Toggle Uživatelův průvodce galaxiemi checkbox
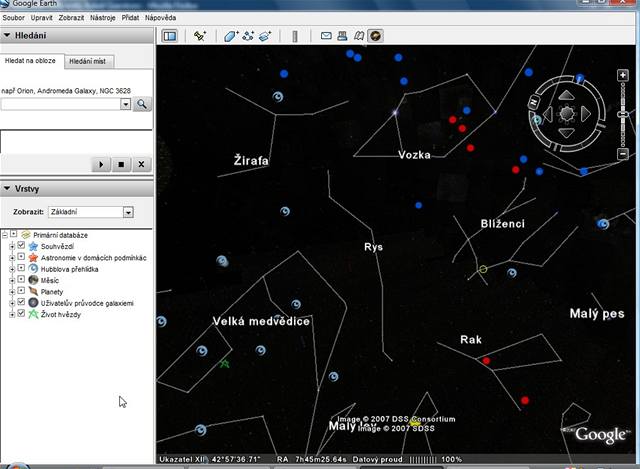 coord(21,302)
